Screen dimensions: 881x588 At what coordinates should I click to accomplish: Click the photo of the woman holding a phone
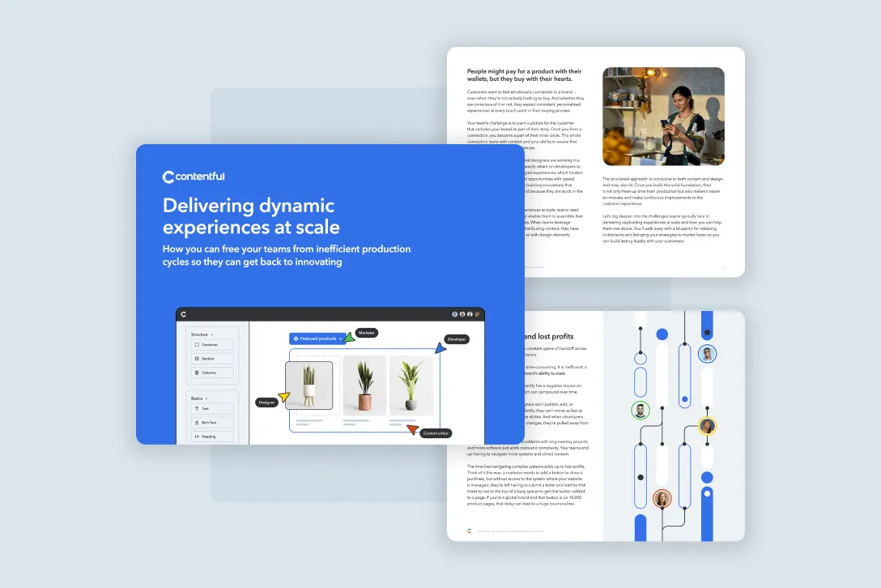(663, 116)
